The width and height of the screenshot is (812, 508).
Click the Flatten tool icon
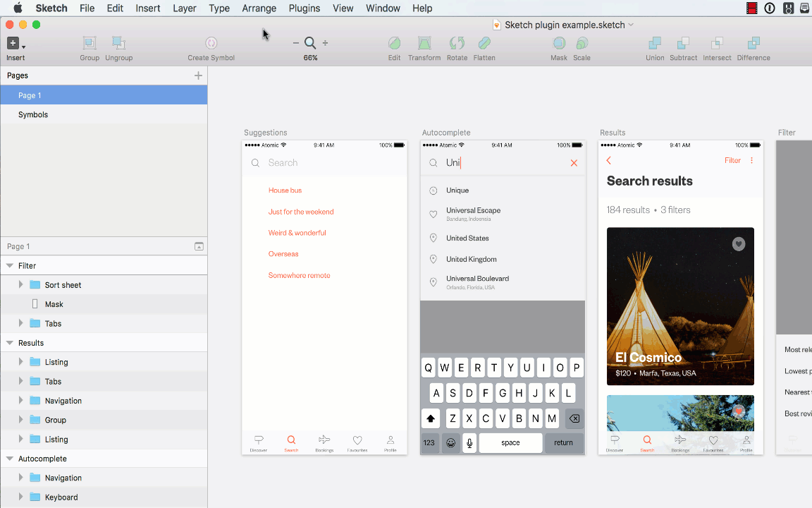[x=484, y=43]
